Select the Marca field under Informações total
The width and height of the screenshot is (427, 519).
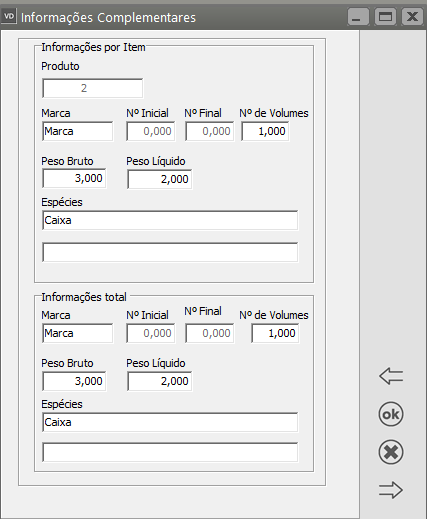click(77, 333)
